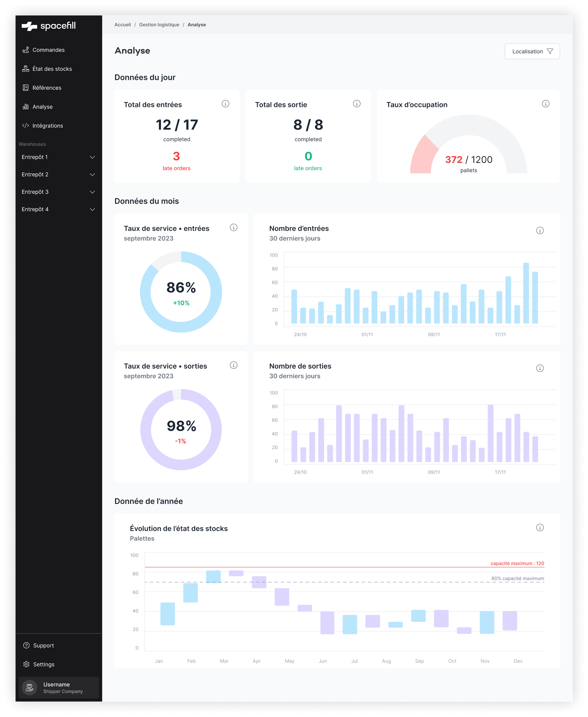Expand Entrepôt 3 chevron
This screenshot has height=717, width=588.
coord(92,192)
